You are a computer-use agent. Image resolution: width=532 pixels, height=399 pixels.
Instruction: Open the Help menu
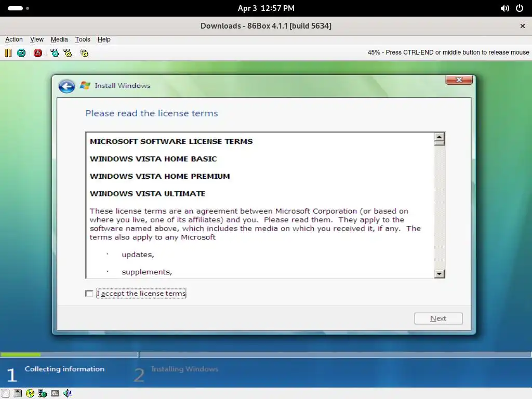point(104,39)
